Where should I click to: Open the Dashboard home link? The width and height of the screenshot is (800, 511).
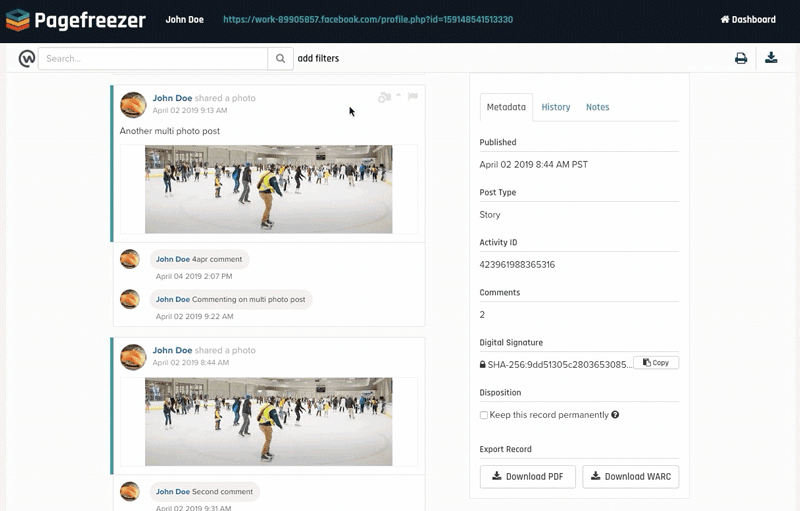click(x=748, y=19)
